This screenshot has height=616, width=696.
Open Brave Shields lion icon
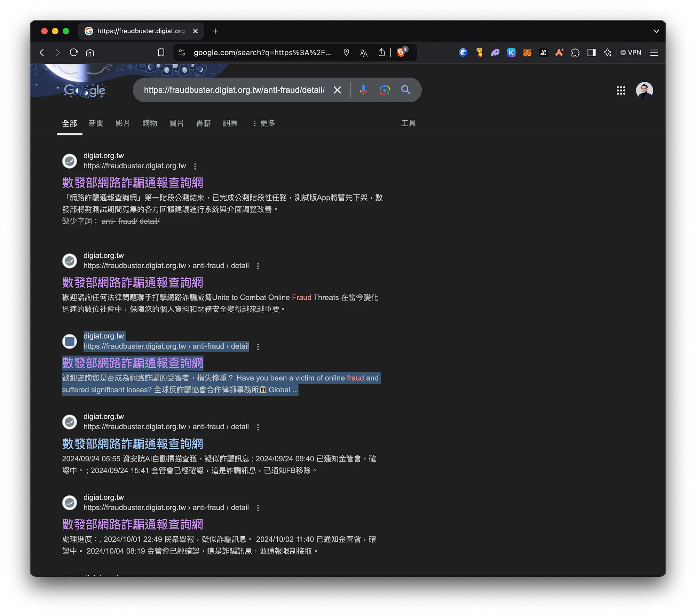(401, 53)
